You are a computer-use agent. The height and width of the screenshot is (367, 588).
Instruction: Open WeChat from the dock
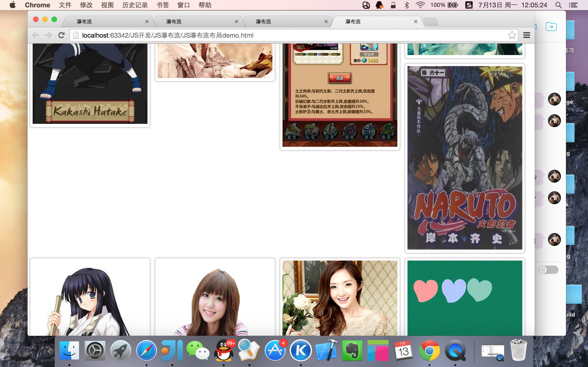coord(198,350)
